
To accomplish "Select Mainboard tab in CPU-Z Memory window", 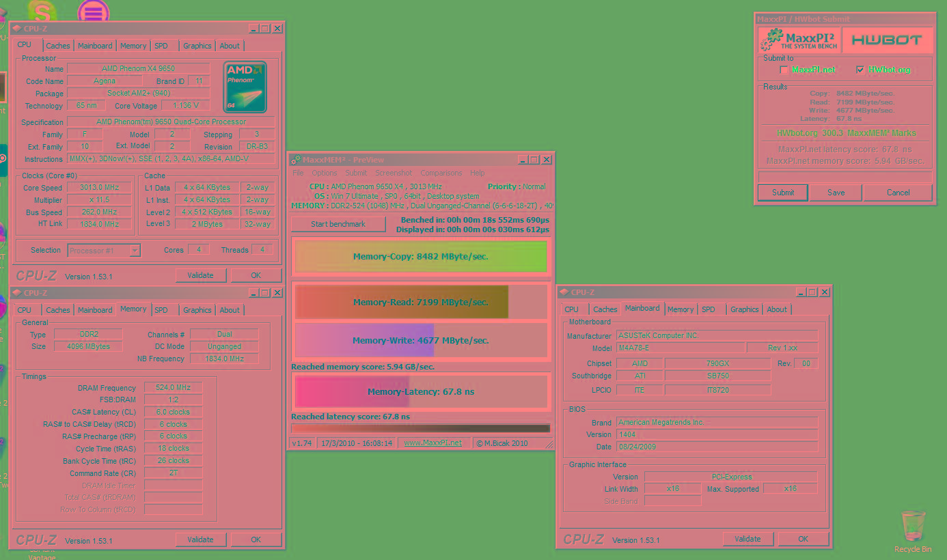I will [95, 310].
